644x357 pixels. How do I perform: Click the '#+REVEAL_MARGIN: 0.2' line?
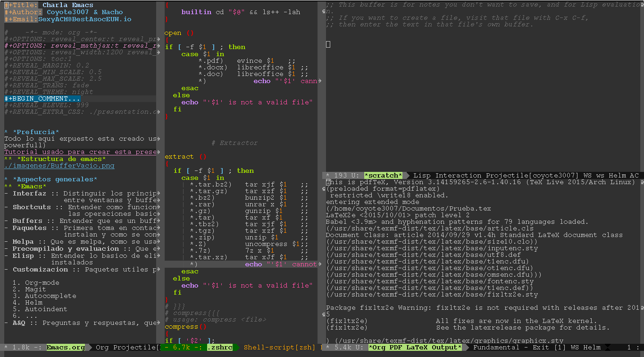pos(47,66)
